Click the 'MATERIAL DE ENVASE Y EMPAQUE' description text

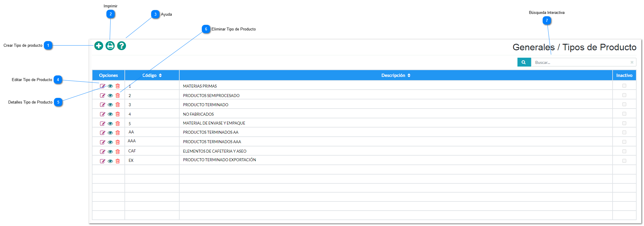(x=214, y=123)
